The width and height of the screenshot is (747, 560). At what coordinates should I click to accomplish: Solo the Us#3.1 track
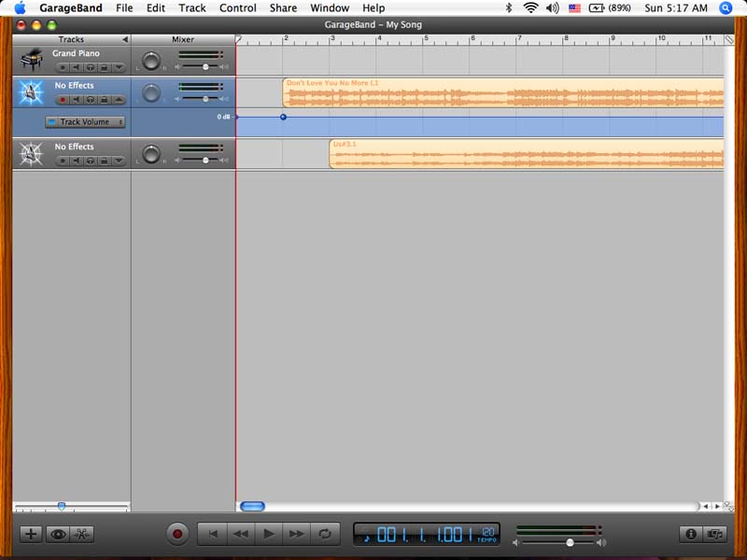pyautogui.click(x=90, y=161)
